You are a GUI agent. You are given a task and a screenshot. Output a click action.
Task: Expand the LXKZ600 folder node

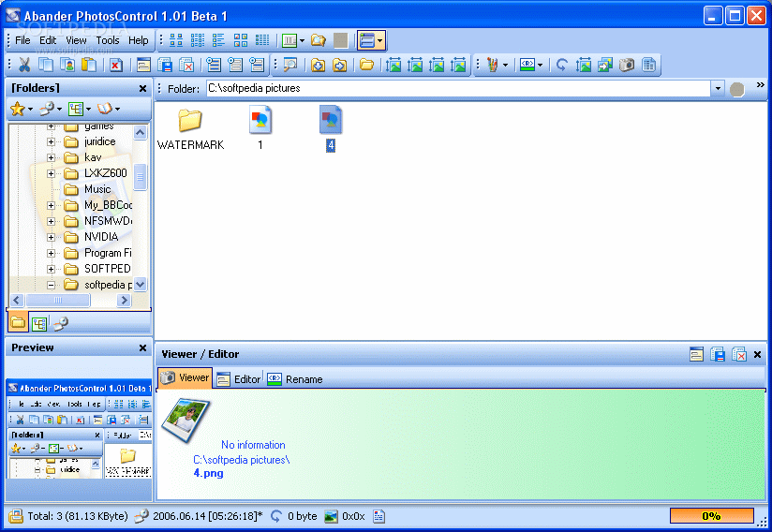(x=51, y=173)
